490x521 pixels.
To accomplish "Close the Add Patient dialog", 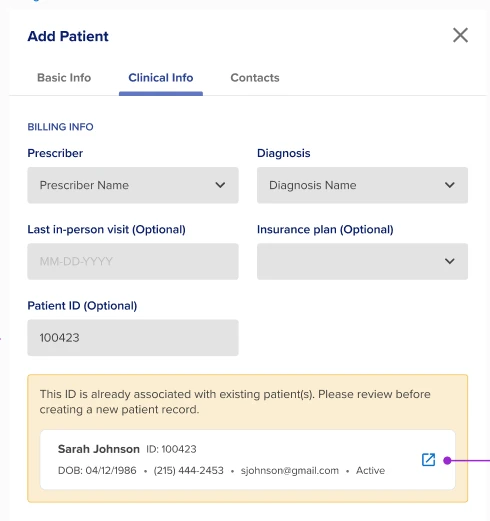I will click(x=460, y=35).
